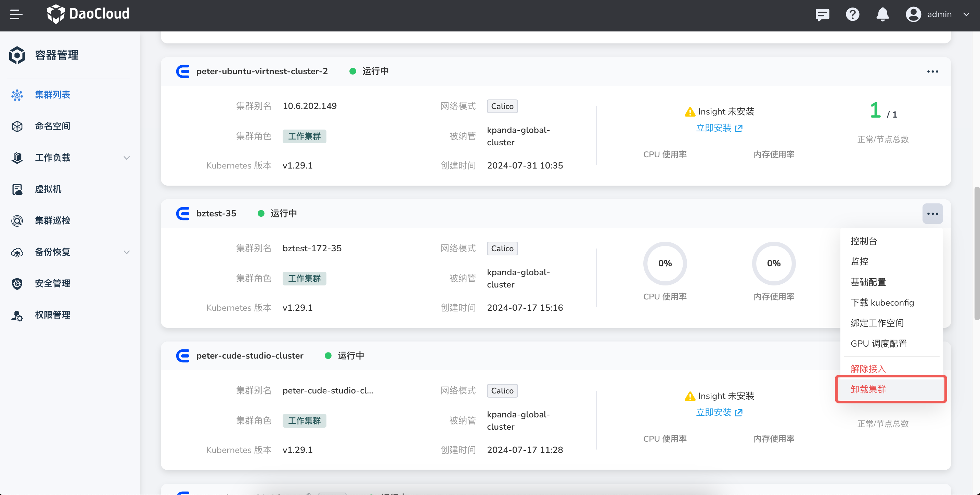Open the 集群巡检 sidebar item
The height and width of the screenshot is (495, 980).
(52, 220)
